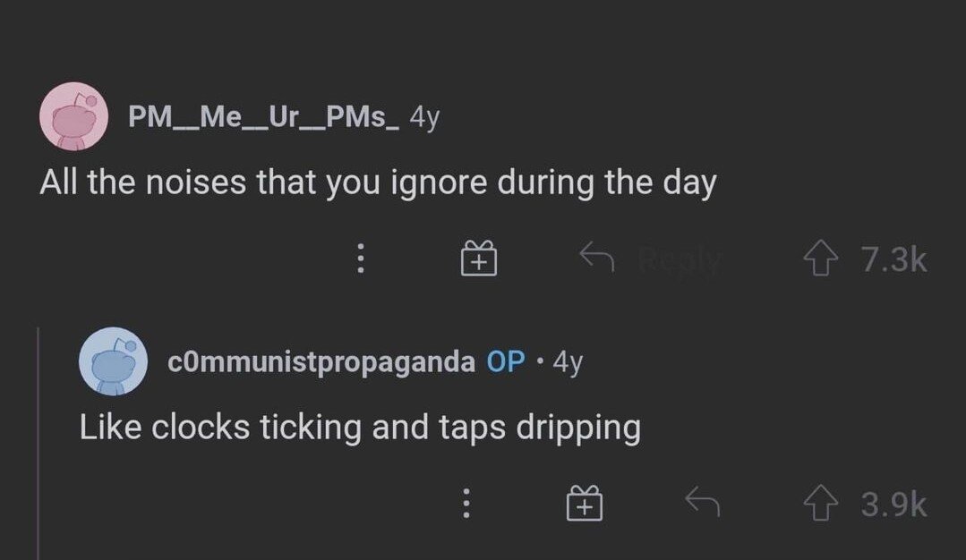Viewport: 966px width, 560px height.
Task: Click the blue OP badge
Action: [505, 361]
